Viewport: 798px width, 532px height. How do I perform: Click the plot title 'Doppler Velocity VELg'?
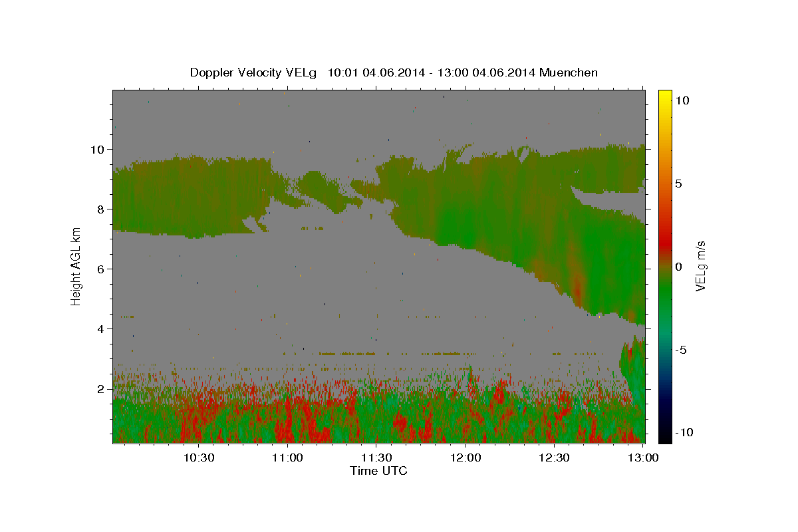(254, 72)
